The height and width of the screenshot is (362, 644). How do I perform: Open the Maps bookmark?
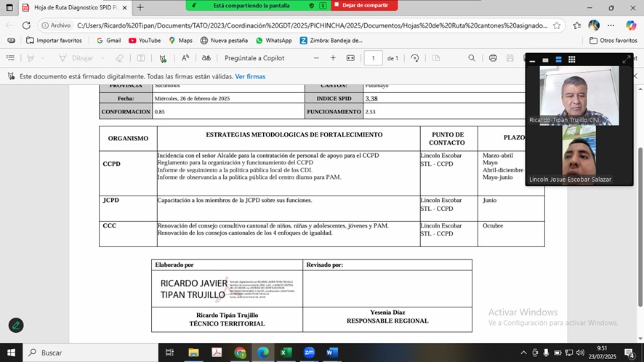pyautogui.click(x=180, y=40)
